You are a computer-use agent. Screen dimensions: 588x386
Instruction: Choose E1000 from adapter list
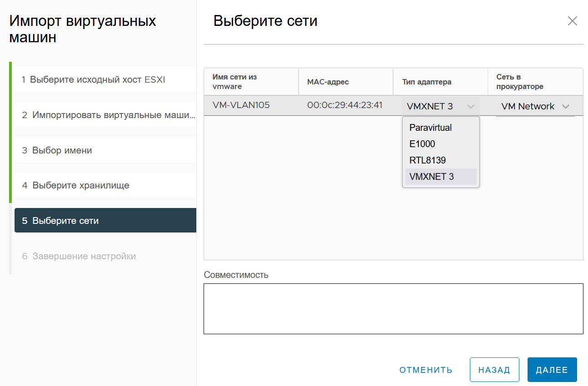point(441,144)
